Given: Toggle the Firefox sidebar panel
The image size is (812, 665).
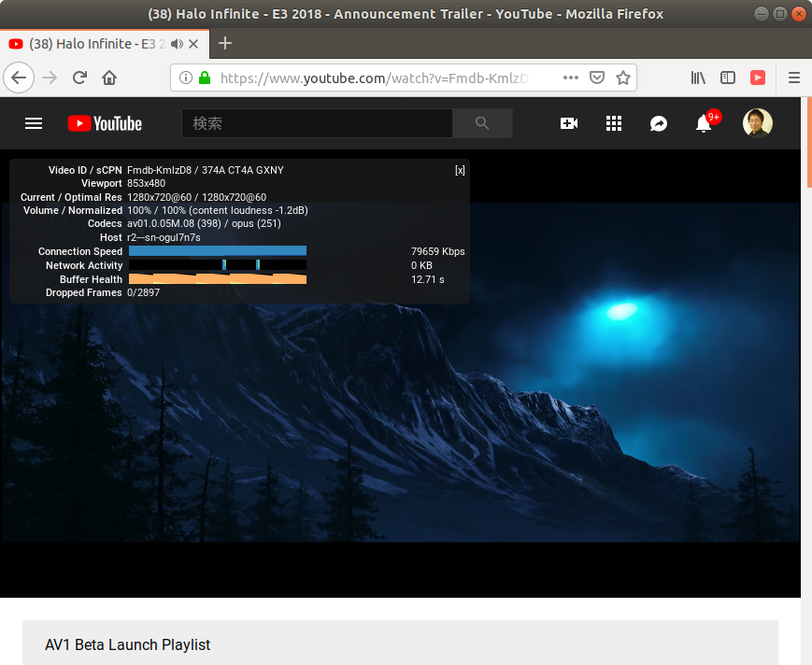Looking at the screenshot, I should coord(728,78).
